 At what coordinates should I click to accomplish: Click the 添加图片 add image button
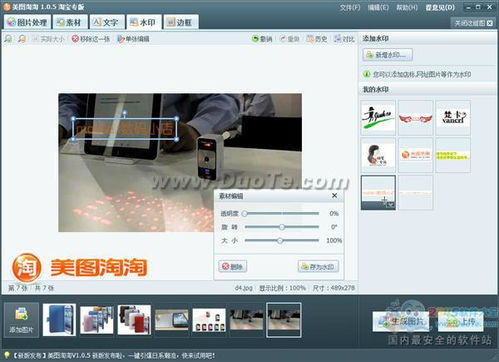21,320
